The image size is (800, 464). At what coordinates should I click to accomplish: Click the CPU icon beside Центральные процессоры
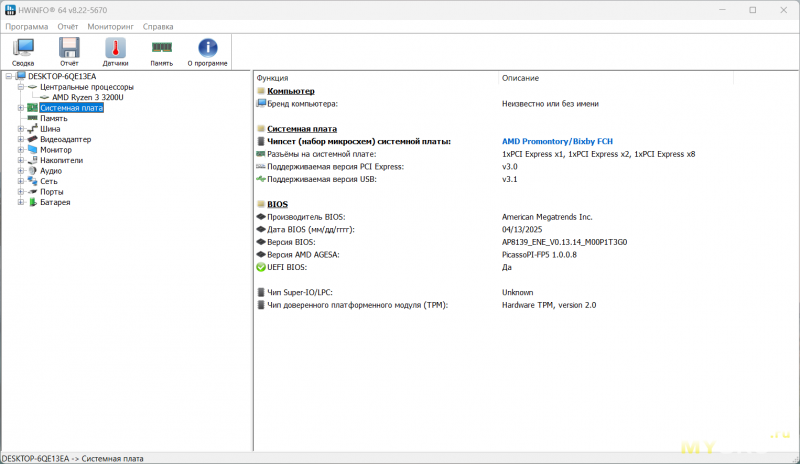point(32,87)
